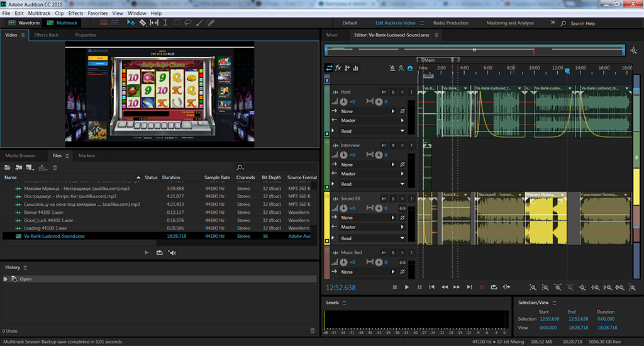The height and width of the screenshot is (346, 644).
Task: Adjust the Host track pan knob
Action: pyautogui.click(x=378, y=101)
